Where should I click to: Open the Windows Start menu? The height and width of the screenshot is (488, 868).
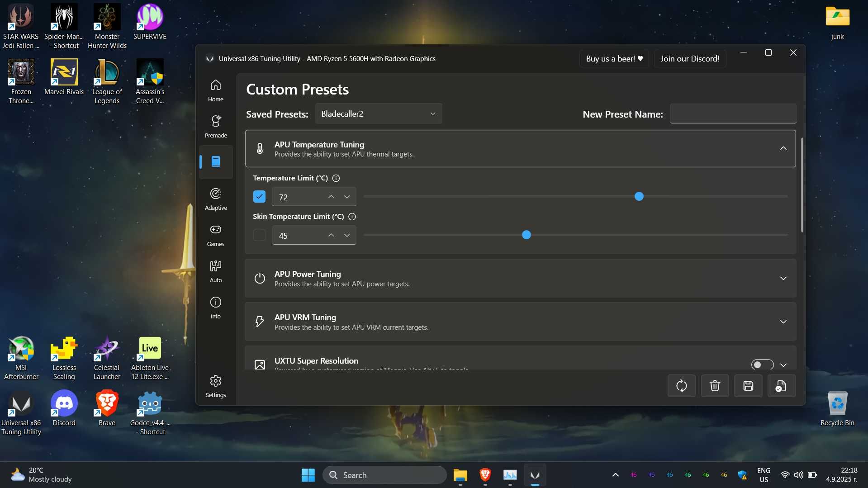point(308,475)
